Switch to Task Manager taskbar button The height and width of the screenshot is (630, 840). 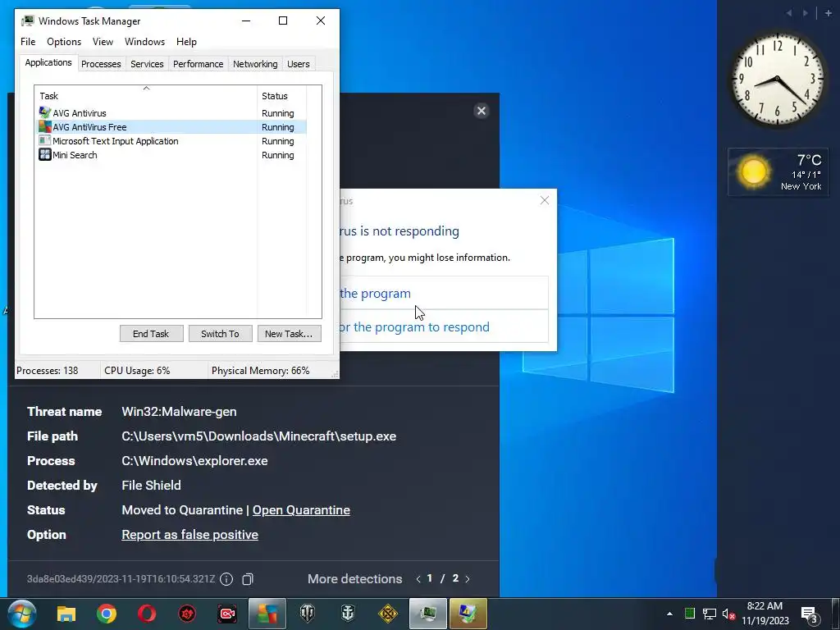(428, 614)
